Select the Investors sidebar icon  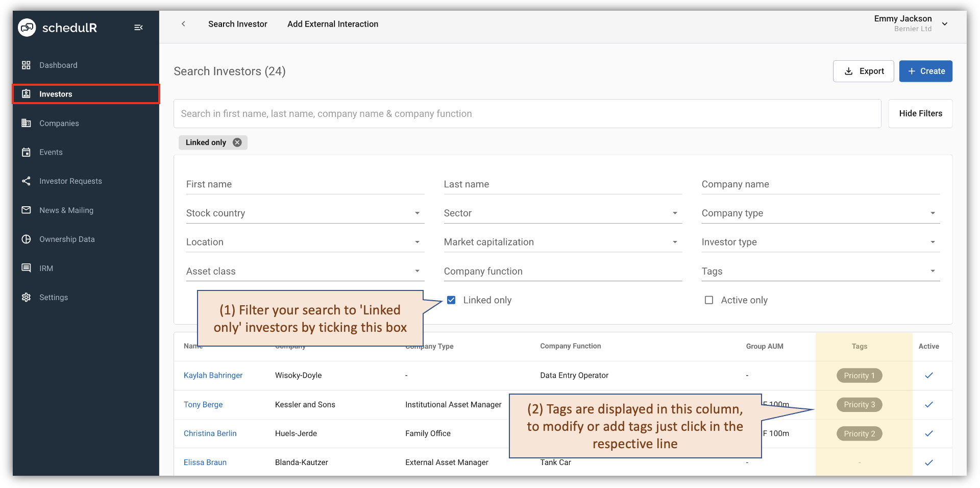point(26,93)
